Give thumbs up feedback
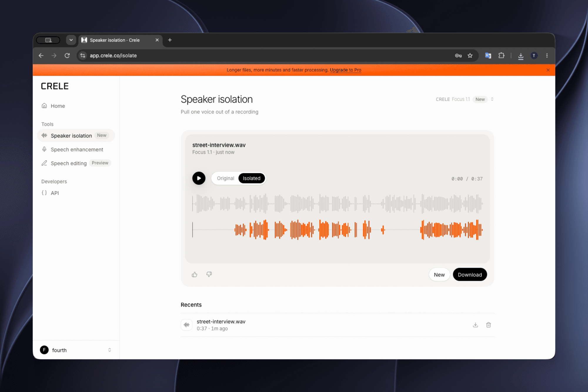Viewport: 588px width, 392px height. (194, 274)
